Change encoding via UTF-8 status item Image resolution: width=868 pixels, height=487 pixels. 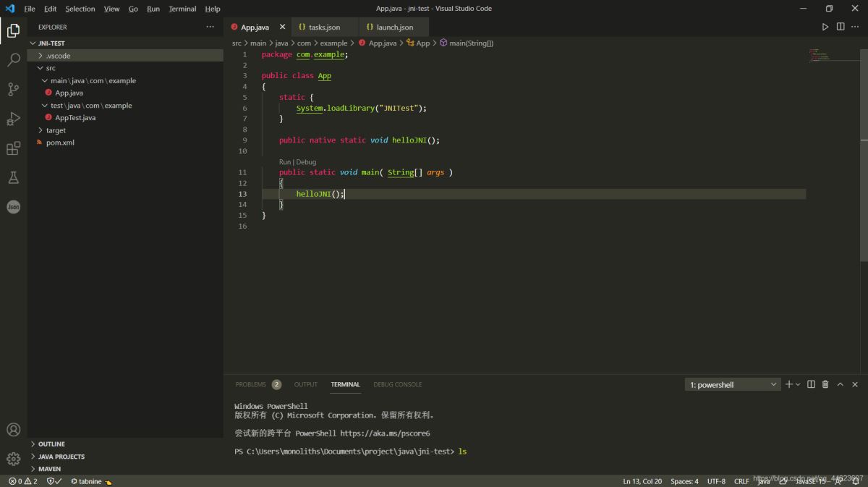tap(716, 481)
